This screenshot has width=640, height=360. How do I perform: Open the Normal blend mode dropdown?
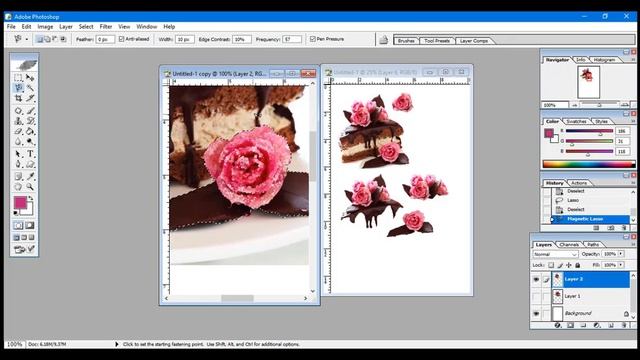(555, 254)
